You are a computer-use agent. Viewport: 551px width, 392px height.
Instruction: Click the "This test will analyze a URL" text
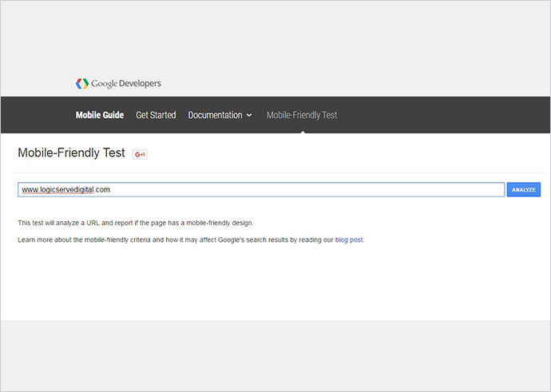(135, 223)
